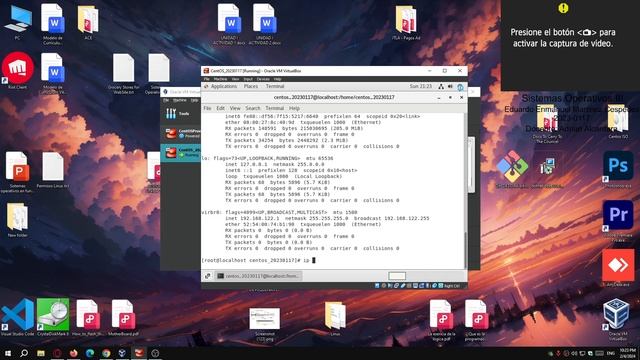This screenshot has height=360, width=640.
Task: Open Google Chrome from the taskbar
Action: coord(106,353)
